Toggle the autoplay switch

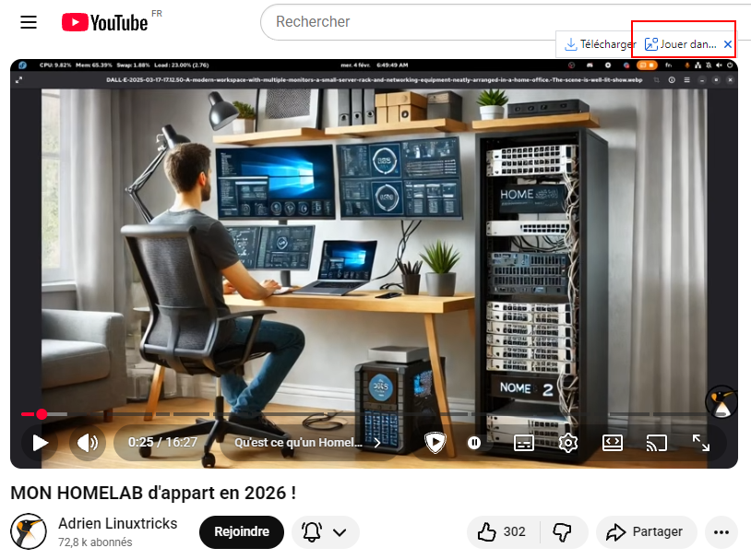click(x=474, y=443)
